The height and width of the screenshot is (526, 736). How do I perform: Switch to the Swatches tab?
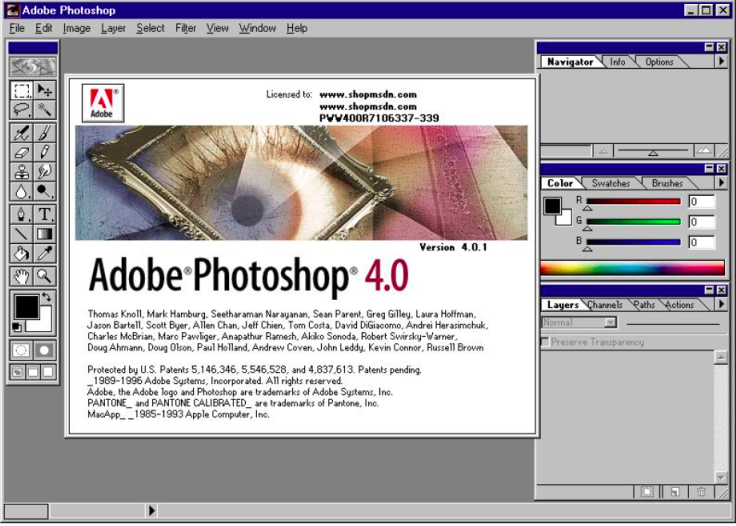pos(610,183)
